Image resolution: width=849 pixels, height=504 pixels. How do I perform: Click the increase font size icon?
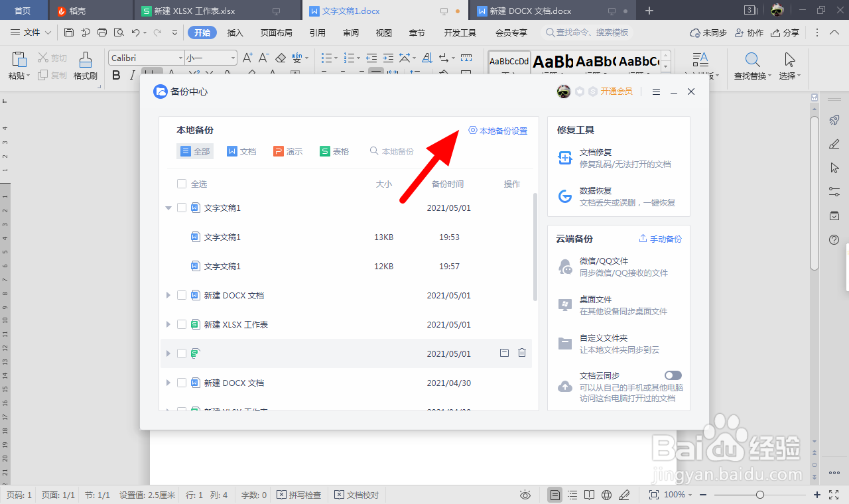[247, 58]
